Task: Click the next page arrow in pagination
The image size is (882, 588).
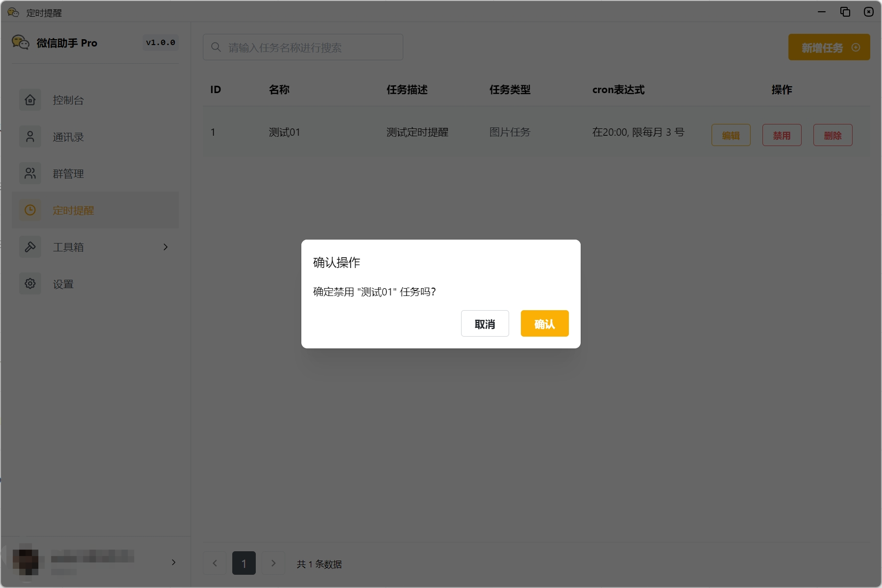Action: (x=273, y=563)
